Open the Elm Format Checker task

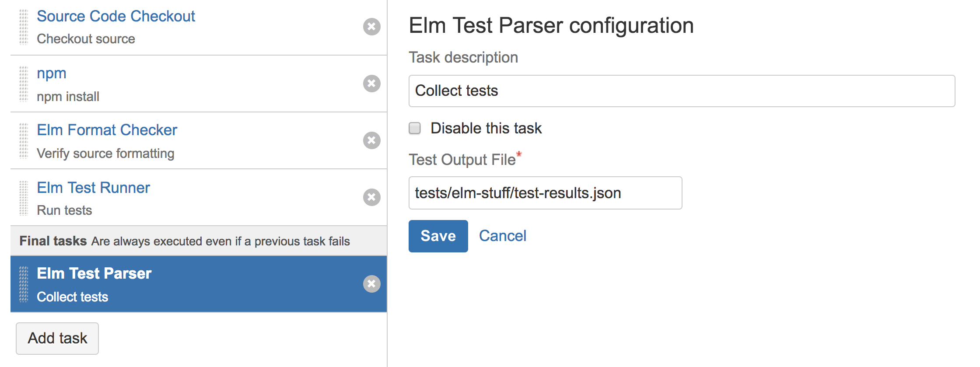tap(107, 130)
